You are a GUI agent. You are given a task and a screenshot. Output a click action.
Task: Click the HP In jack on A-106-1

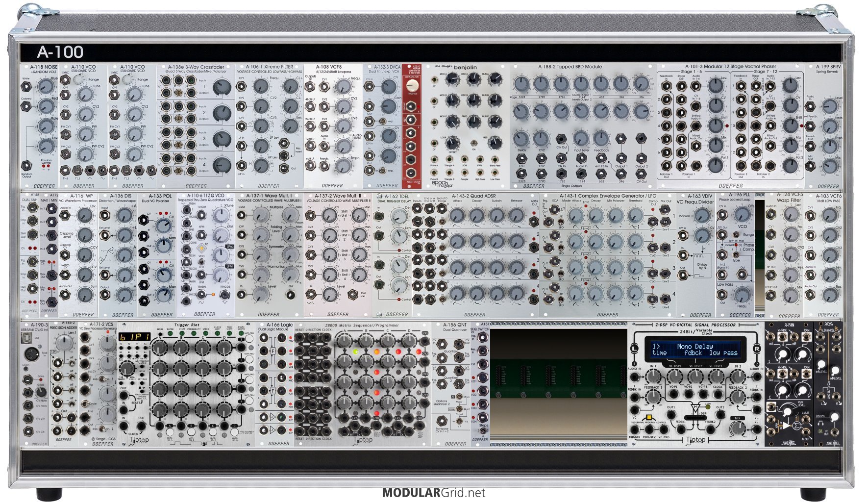click(241, 166)
